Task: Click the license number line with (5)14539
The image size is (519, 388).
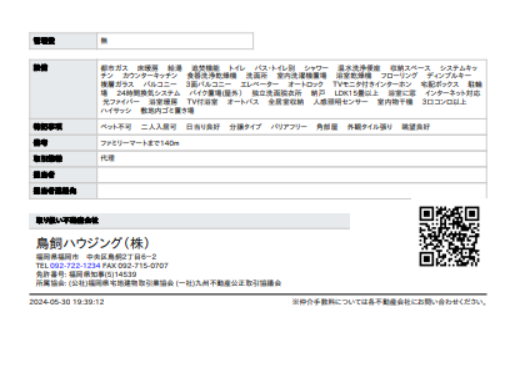Action: tap(86, 275)
